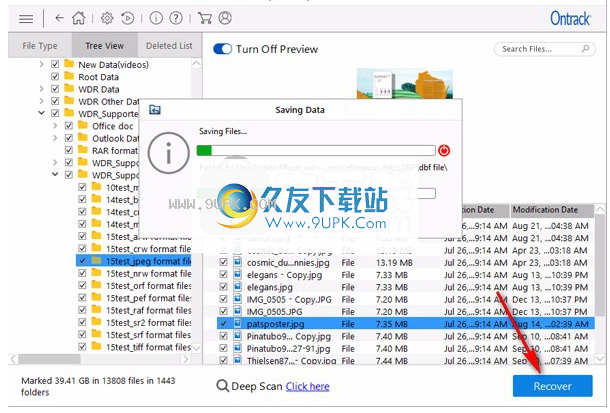Open the Deep Scan Click here link
The height and width of the screenshot is (413, 610).
[307, 386]
